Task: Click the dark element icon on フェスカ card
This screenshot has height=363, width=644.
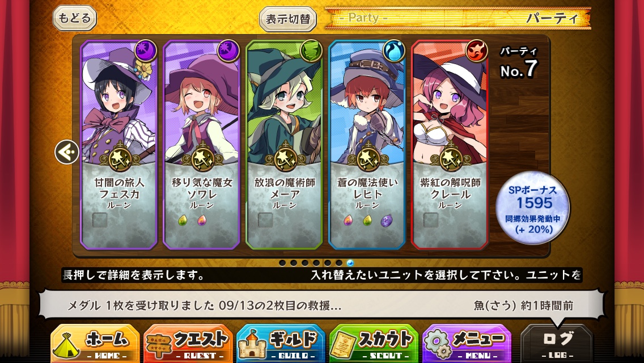Action: click(146, 51)
